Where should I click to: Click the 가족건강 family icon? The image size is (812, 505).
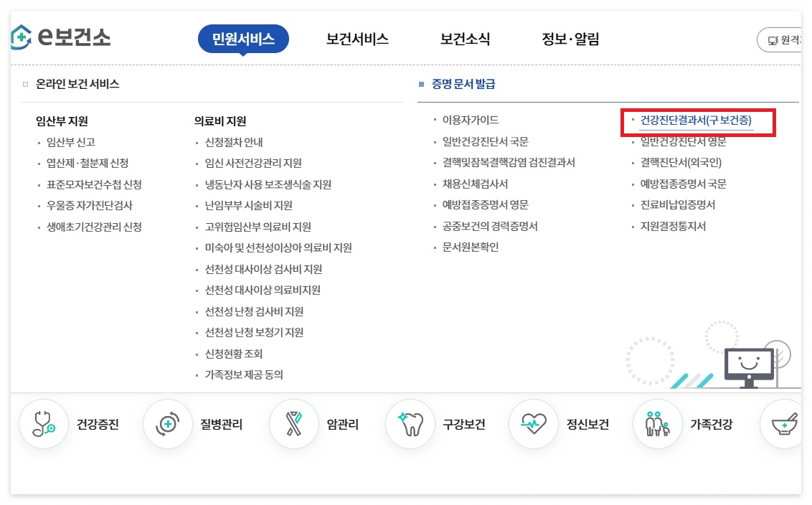[x=657, y=423]
